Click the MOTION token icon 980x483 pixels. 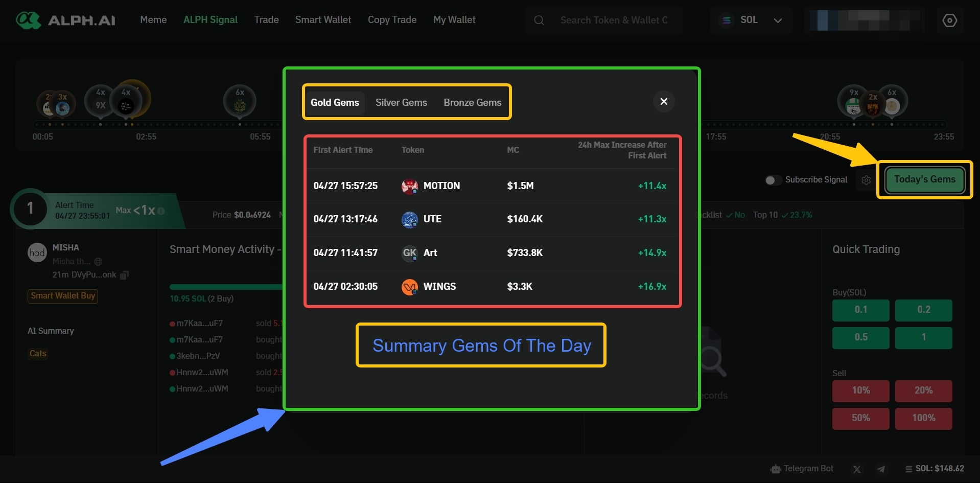pos(409,186)
